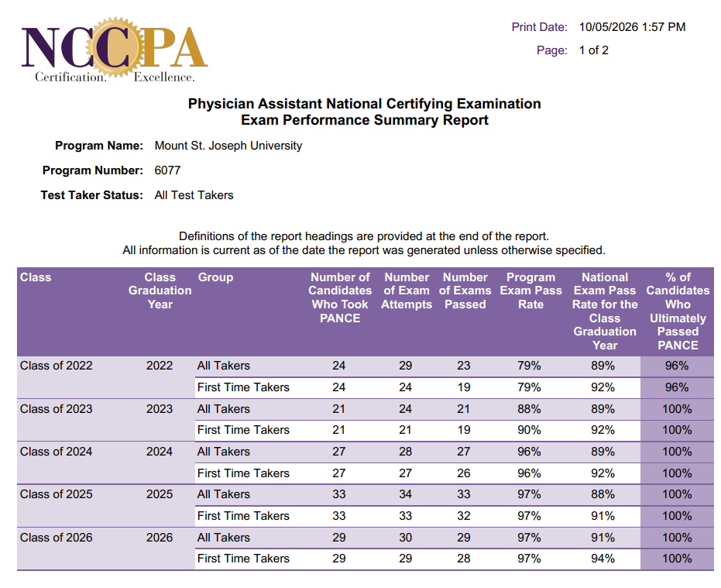Screen dimensions: 721x588
Task: Click the report title heading
Action: (x=364, y=112)
